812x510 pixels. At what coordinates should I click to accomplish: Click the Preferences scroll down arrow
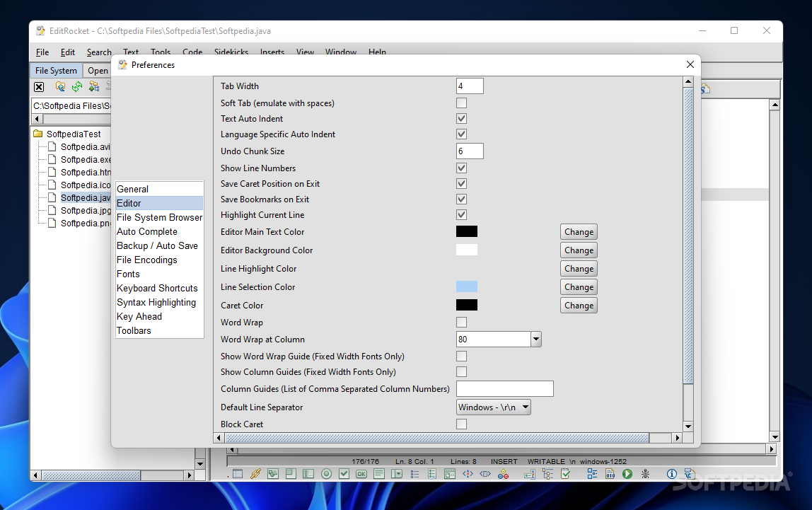(688, 427)
